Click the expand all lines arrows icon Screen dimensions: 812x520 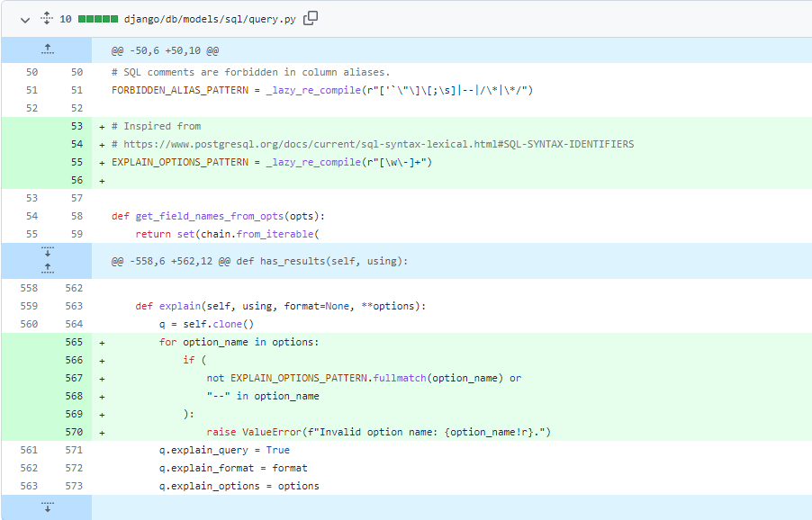tap(45, 18)
